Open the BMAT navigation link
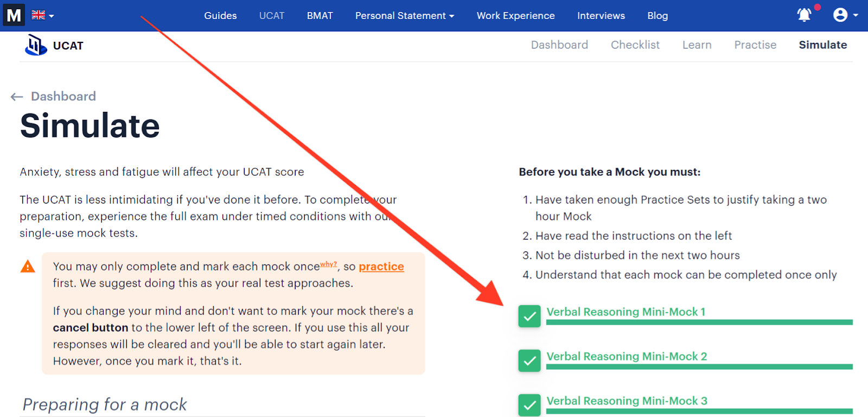 click(x=320, y=16)
